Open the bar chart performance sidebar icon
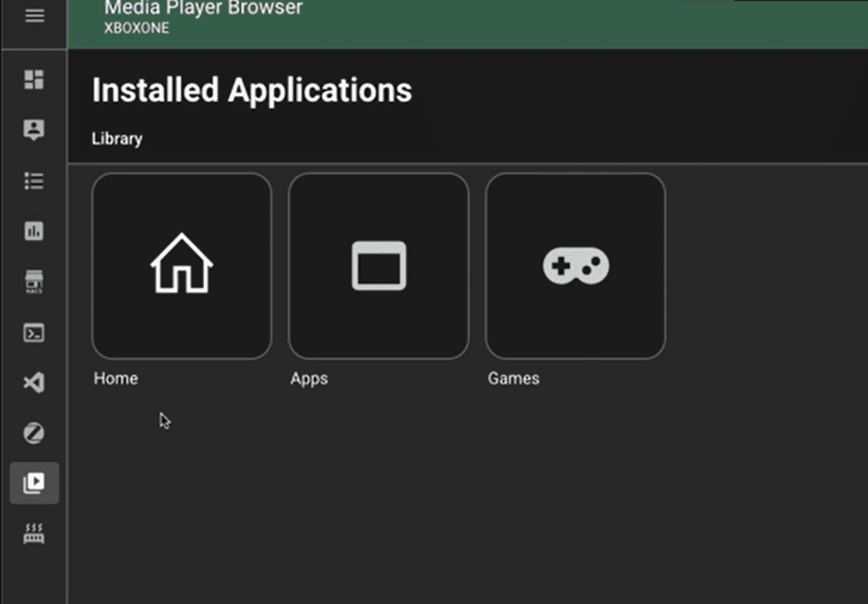Screen dimensions: 868x604 [34, 231]
